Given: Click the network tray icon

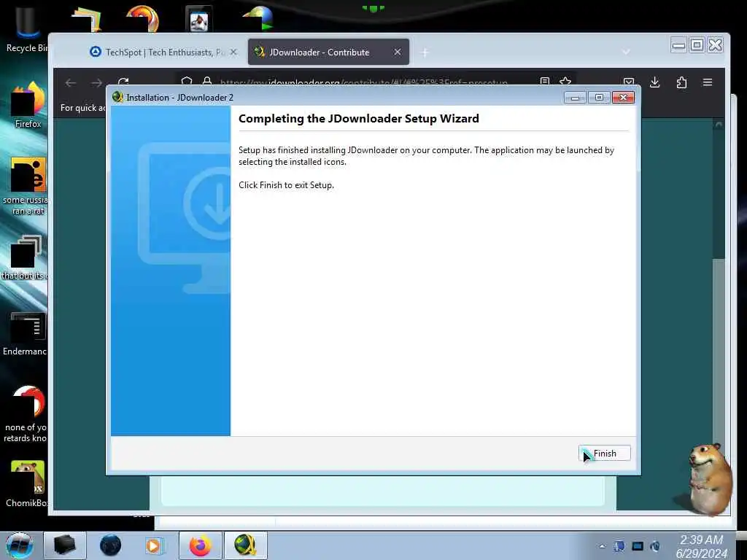Looking at the screenshot, I should [x=638, y=547].
